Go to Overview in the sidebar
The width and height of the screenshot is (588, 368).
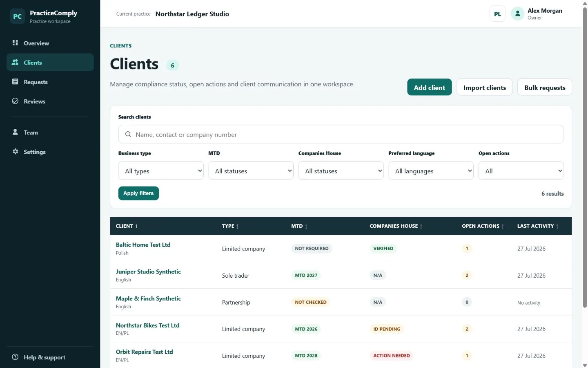point(50,43)
